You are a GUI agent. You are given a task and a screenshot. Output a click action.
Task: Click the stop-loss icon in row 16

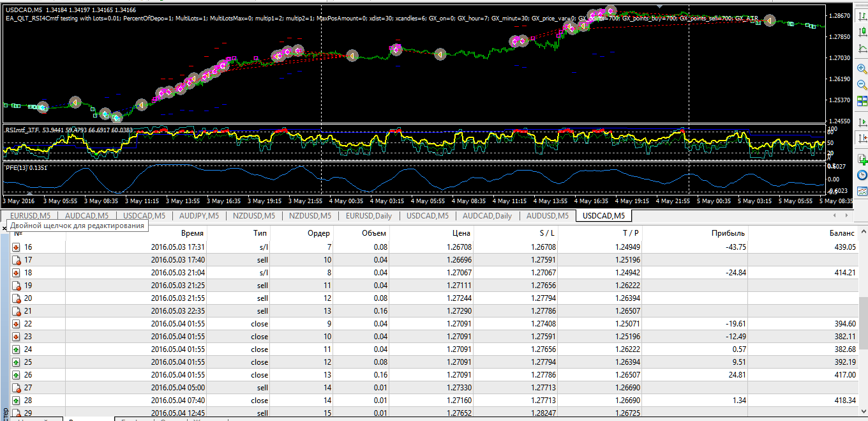pyautogui.click(x=17, y=247)
